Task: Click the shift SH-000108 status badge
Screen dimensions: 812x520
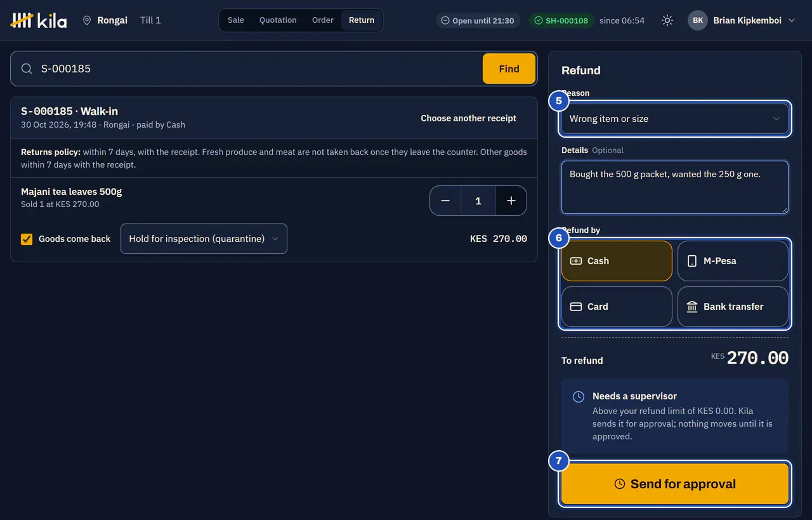Action: [x=561, y=20]
